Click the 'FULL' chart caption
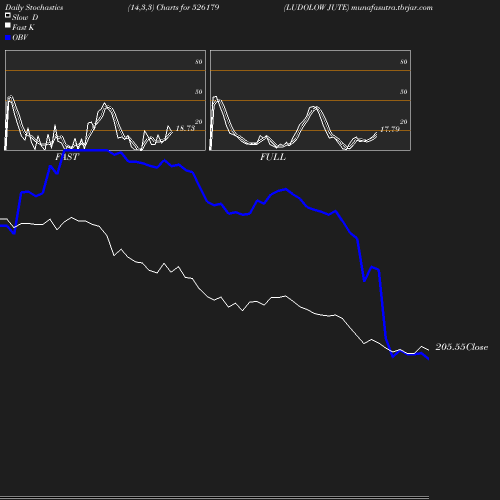The width and height of the screenshot is (500, 500). (x=273, y=157)
